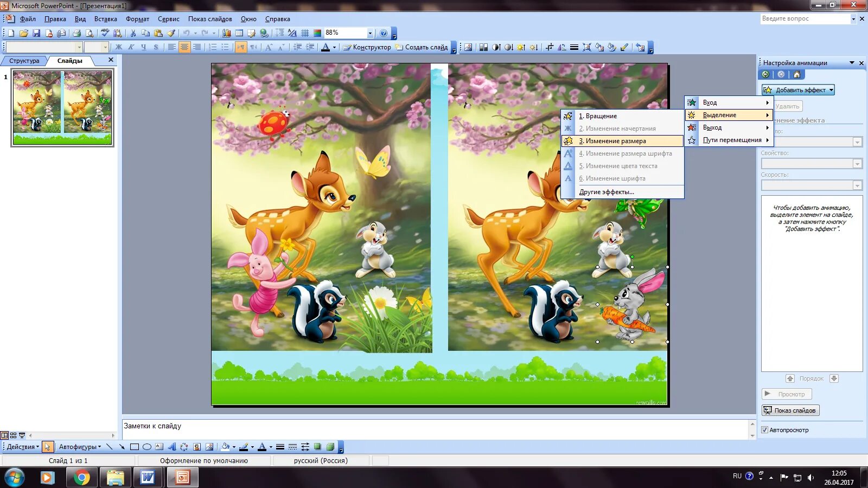Toggle bold (Ж) formatting
This screenshot has height=488, width=868.
click(x=118, y=47)
